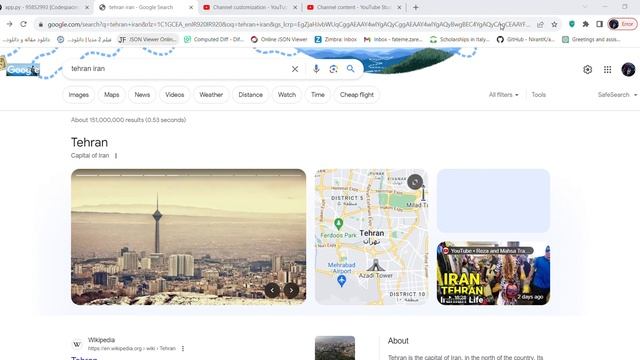Open the Milad Tower skyline photo

tap(188, 237)
